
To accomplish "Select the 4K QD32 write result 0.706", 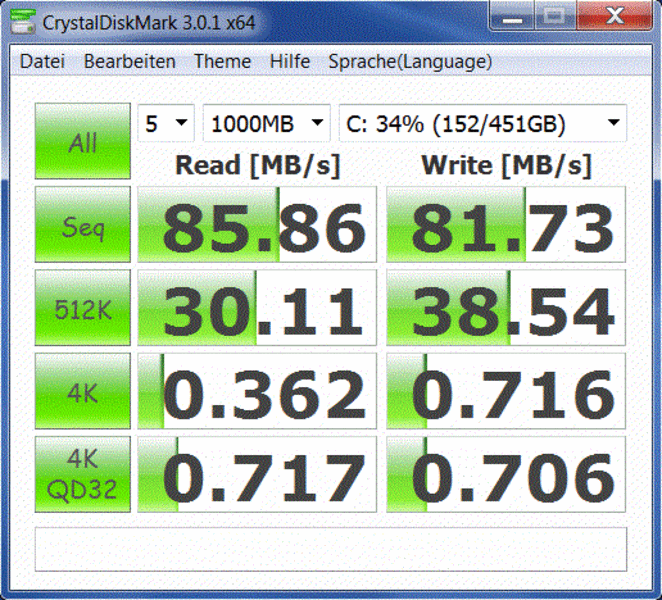I will point(506,474).
